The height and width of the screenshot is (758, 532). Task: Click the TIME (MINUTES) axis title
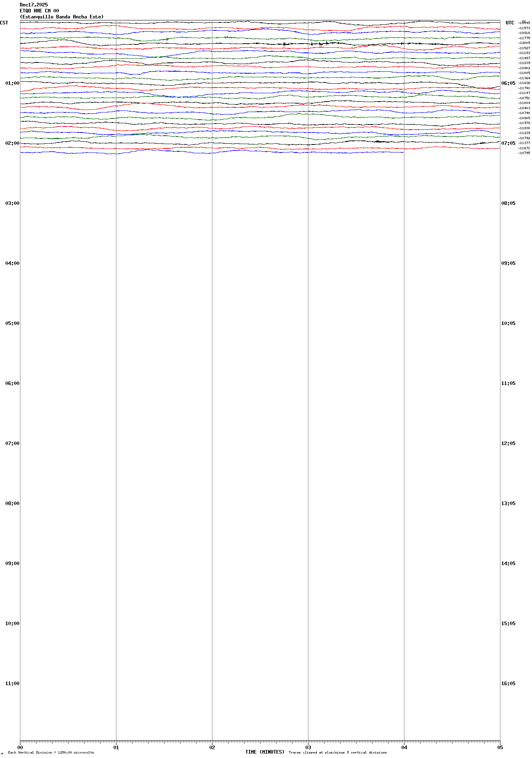(x=264, y=752)
